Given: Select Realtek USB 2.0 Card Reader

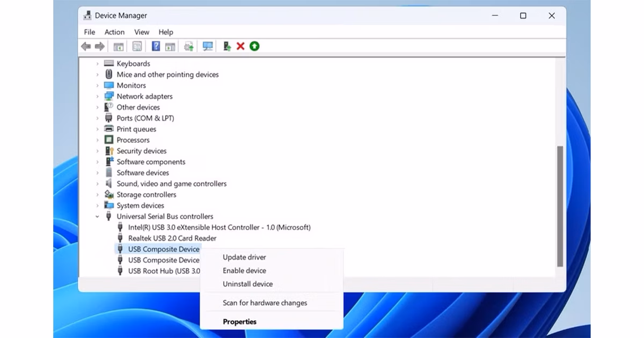Looking at the screenshot, I should tap(172, 238).
